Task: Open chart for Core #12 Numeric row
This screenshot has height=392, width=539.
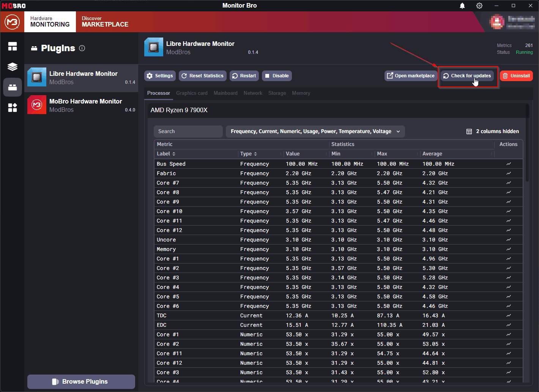Action: point(508,363)
